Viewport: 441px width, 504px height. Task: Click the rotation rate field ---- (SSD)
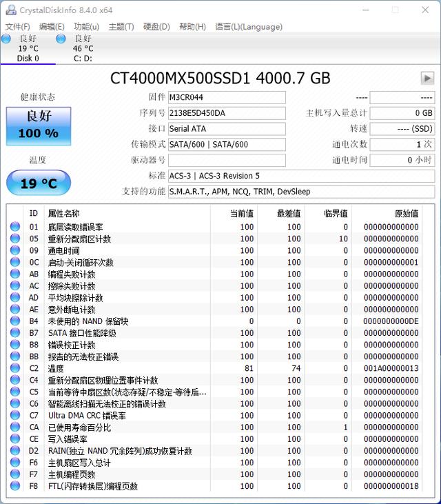pos(402,129)
